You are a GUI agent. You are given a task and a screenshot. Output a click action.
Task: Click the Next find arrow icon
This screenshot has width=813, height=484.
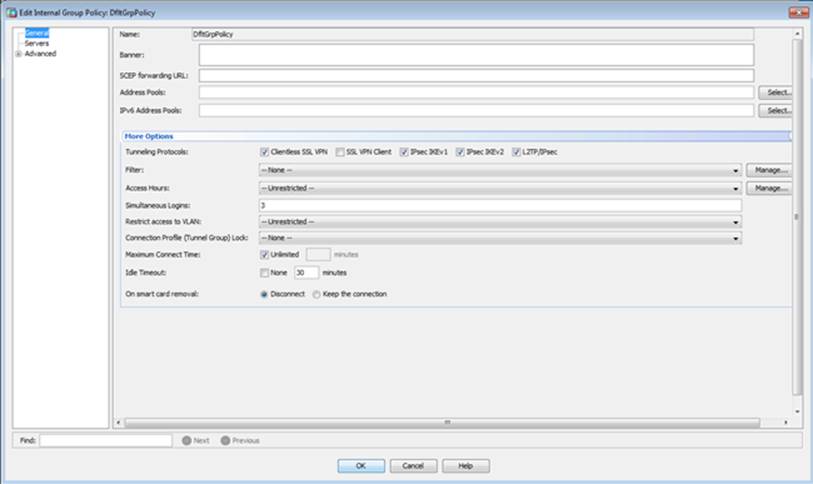(x=186, y=440)
